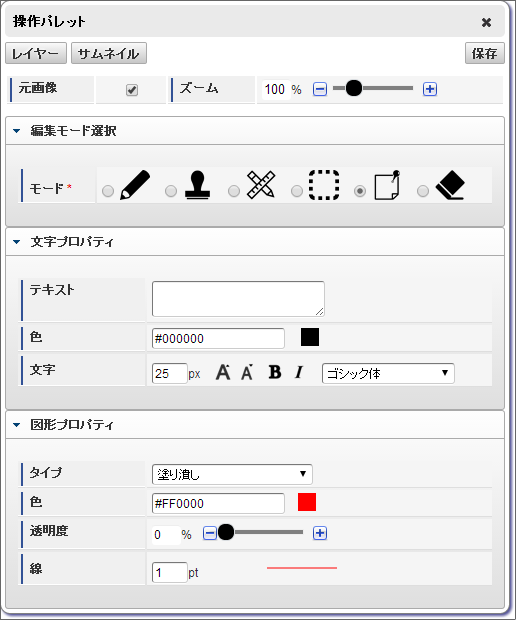
Task: Select the radio button beside the pencil
Action: pyautogui.click(x=108, y=191)
